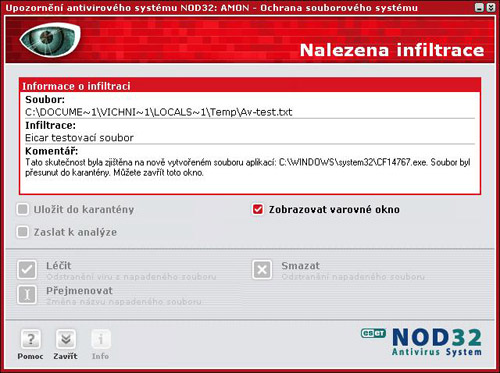Click the Nalezena infiltrace banner title
The image size is (500, 373).
392,50
